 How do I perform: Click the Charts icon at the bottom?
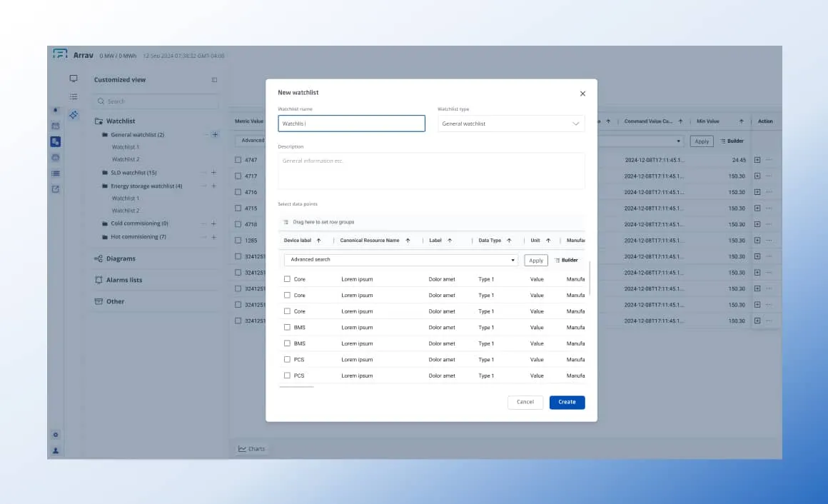pos(242,448)
